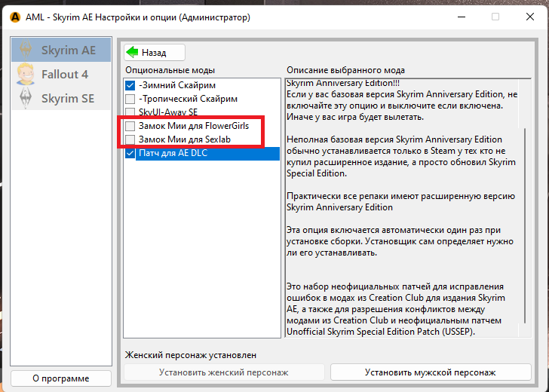Click the green back arrow icon

tap(133, 53)
